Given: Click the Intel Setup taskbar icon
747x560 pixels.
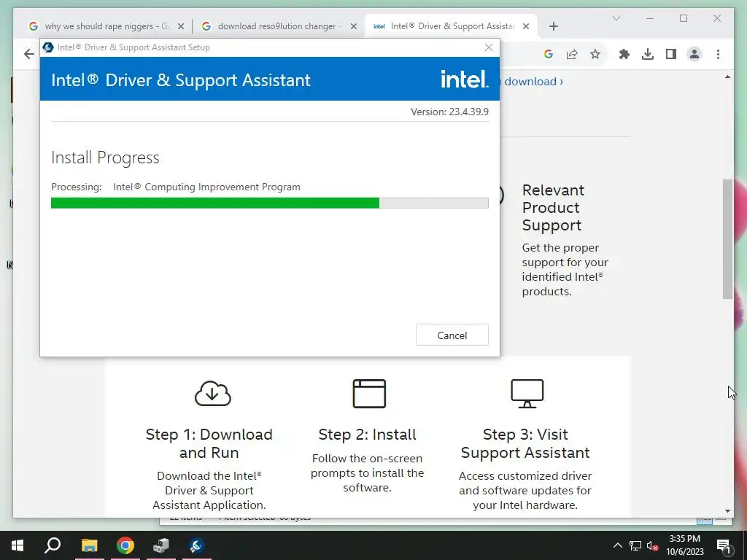Looking at the screenshot, I should (197, 545).
